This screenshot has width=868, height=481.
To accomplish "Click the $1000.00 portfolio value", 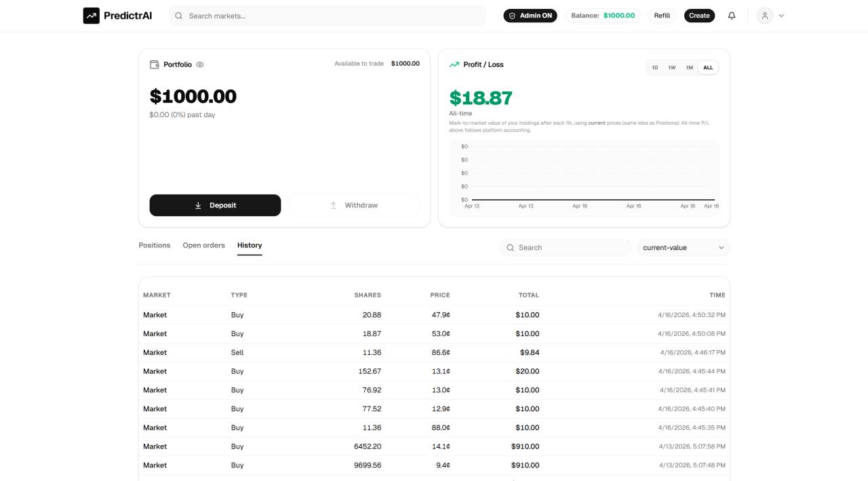I will pos(193,96).
